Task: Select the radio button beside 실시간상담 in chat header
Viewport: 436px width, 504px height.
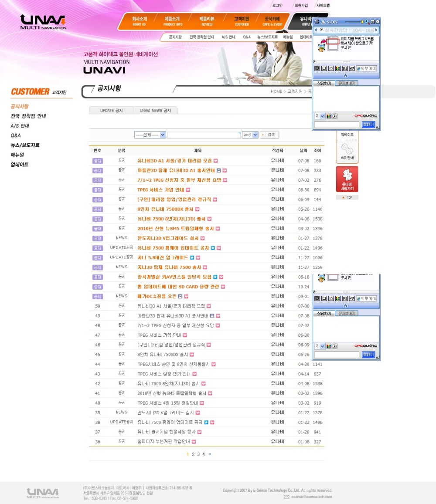Action: point(322,30)
